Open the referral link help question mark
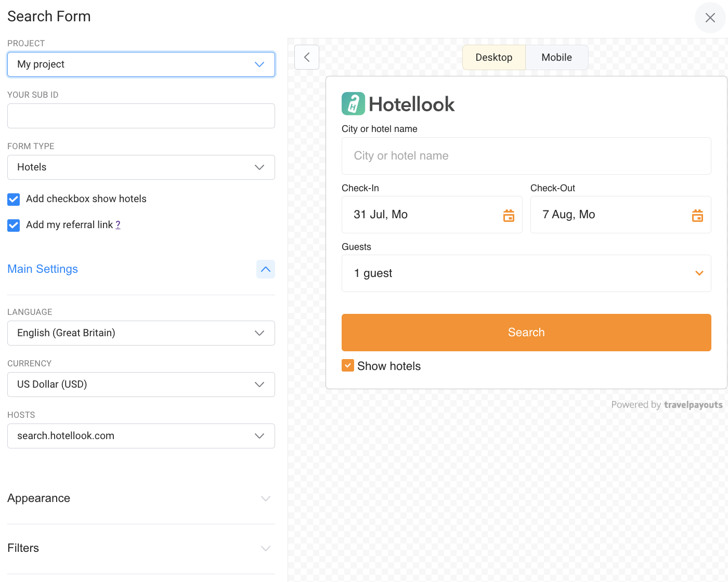This screenshot has width=728, height=582. [x=118, y=224]
